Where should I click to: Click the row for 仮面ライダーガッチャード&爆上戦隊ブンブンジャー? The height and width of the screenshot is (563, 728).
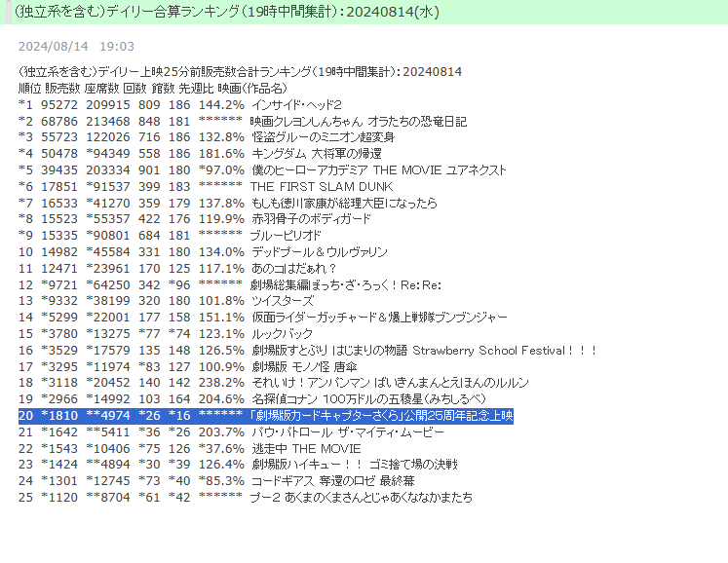point(263,318)
